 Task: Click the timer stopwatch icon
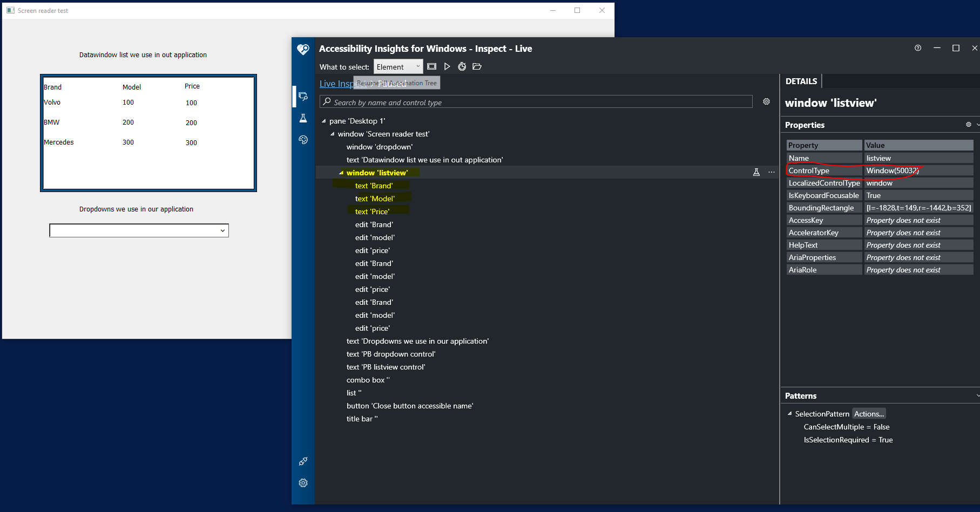click(462, 66)
